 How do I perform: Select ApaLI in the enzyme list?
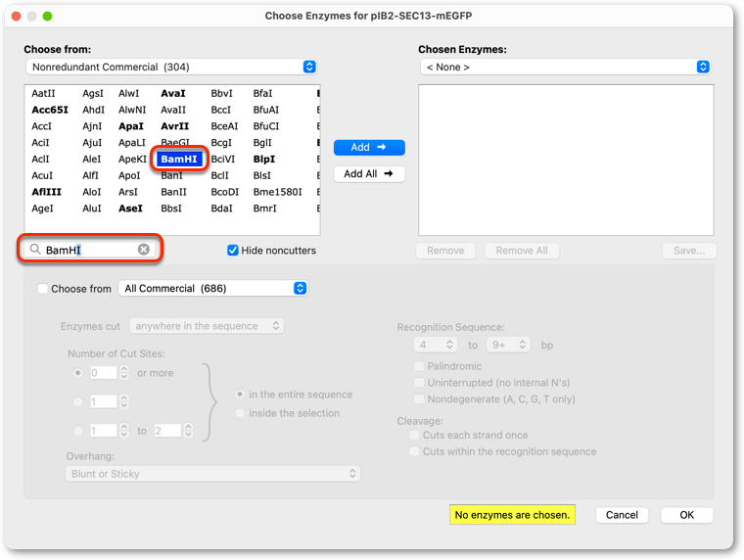tap(132, 142)
